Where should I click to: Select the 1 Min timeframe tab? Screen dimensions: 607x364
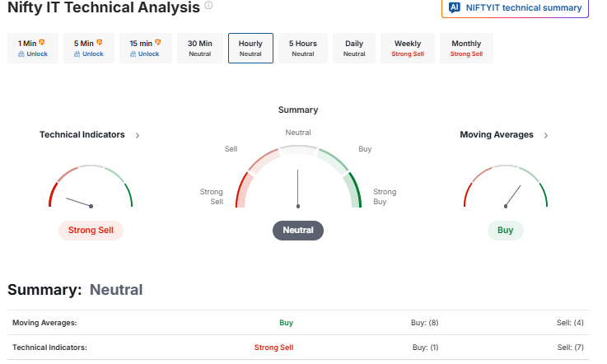[x=33, y=48]
